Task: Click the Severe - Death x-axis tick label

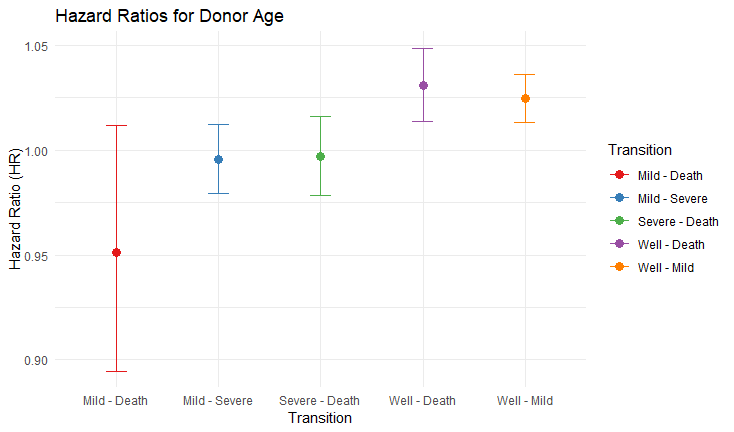Action: (320, 401)
